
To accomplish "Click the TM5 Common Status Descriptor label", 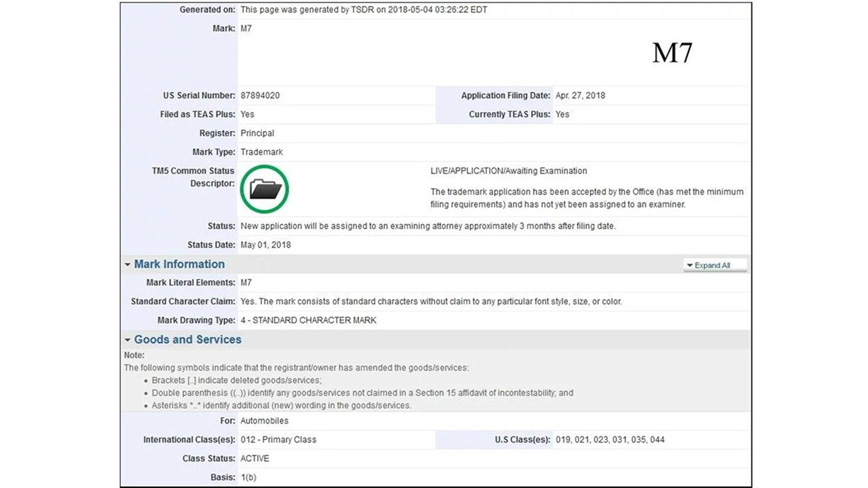I will 193,177.
